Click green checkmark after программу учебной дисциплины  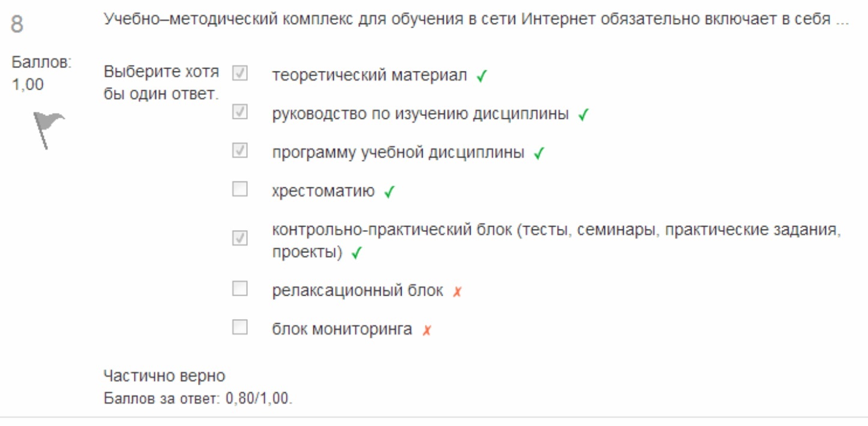point(538,154)
